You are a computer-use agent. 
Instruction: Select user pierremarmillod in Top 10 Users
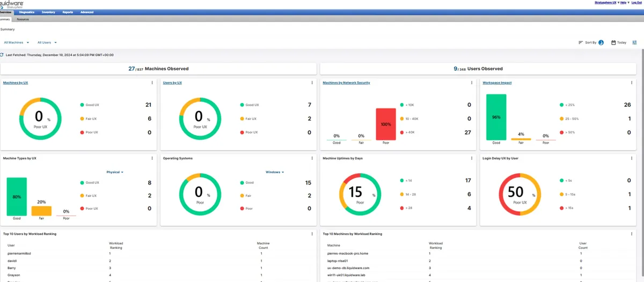(x=20, y=253)
